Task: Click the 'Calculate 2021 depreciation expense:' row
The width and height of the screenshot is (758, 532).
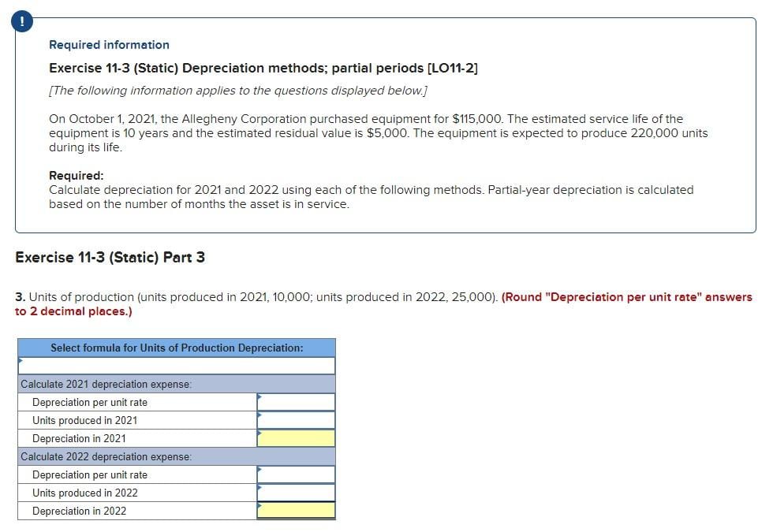Action: tap(177, 384)
